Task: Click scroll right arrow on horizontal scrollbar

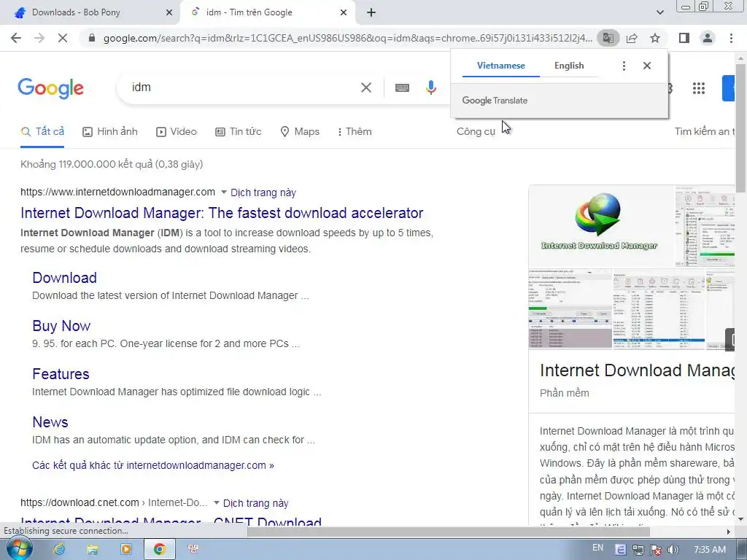Action: pyautogui.click(x=729, y=532)
